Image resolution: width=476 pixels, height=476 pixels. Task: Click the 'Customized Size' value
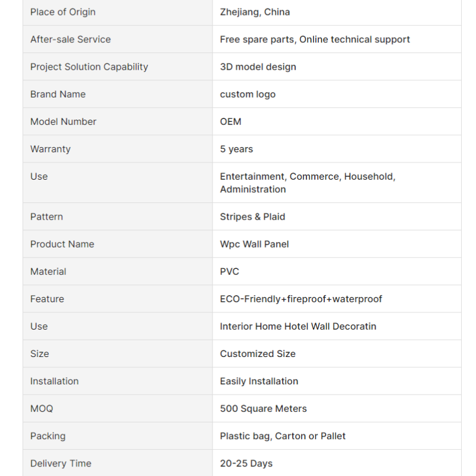(x=258, y=353)
